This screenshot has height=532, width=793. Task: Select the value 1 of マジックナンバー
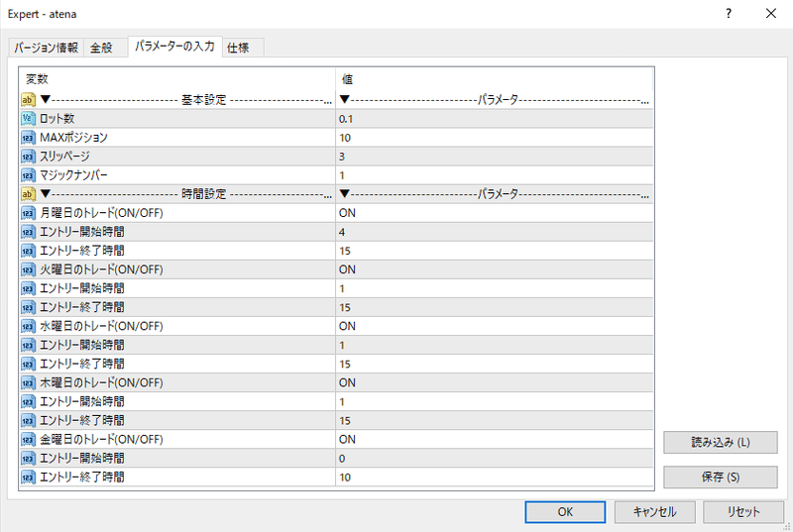[x=342, y=175]
